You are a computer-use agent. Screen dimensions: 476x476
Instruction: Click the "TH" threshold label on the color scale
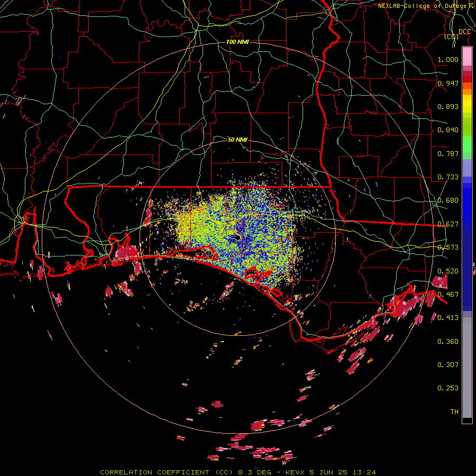click(454, 412)
